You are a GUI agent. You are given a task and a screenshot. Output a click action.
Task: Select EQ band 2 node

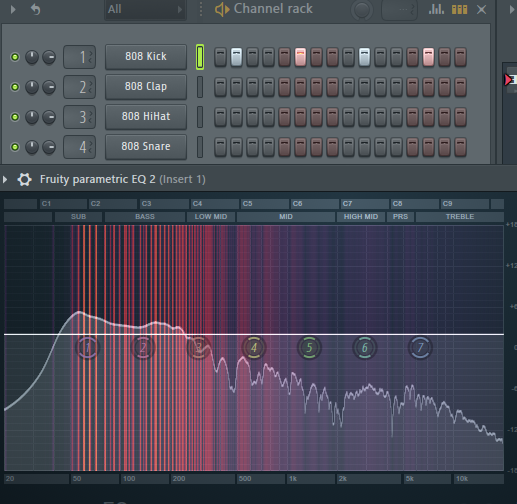143,348
